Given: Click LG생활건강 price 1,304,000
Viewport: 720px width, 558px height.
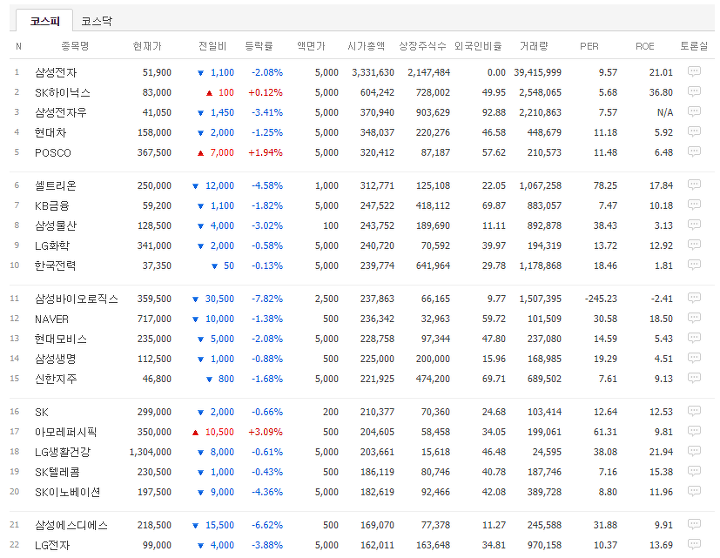Looking at the screenshot, I should (151, 452).
